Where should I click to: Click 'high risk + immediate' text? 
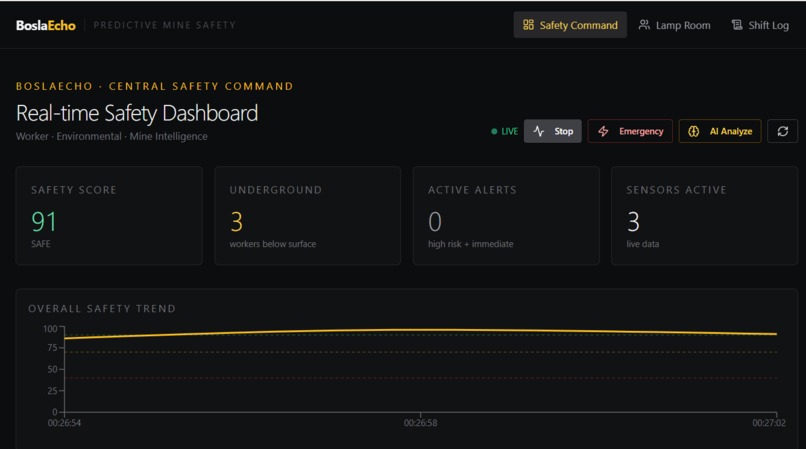(x=470, y=244)
